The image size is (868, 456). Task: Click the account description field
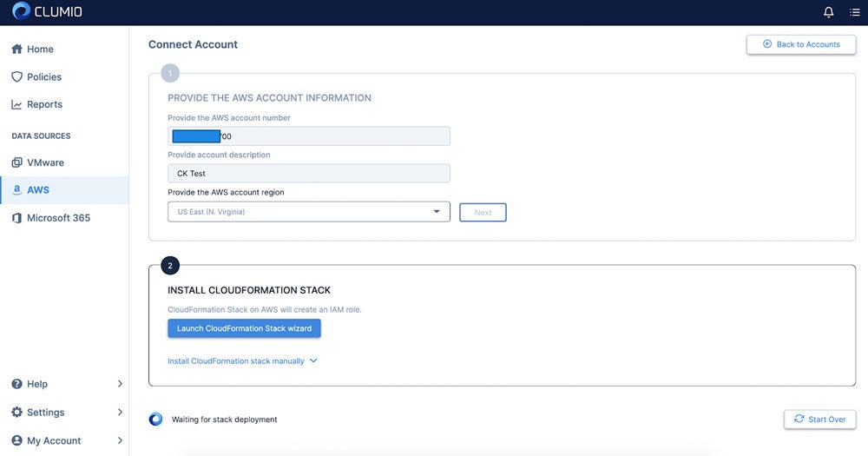pos(309,174)
